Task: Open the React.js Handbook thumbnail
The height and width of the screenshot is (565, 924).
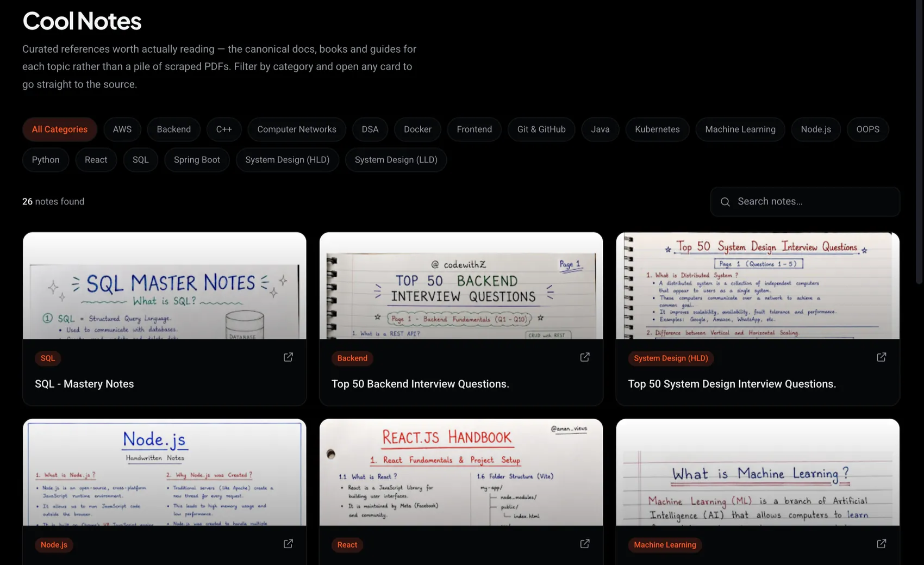Action: click(x=461, y=473)
